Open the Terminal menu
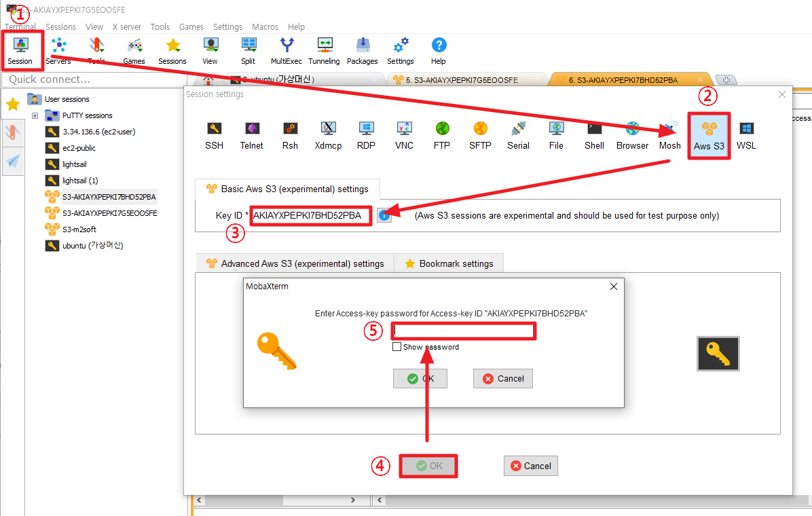Image resolution: width=812 pixels, height=516 pixels. tap(20, 27)
